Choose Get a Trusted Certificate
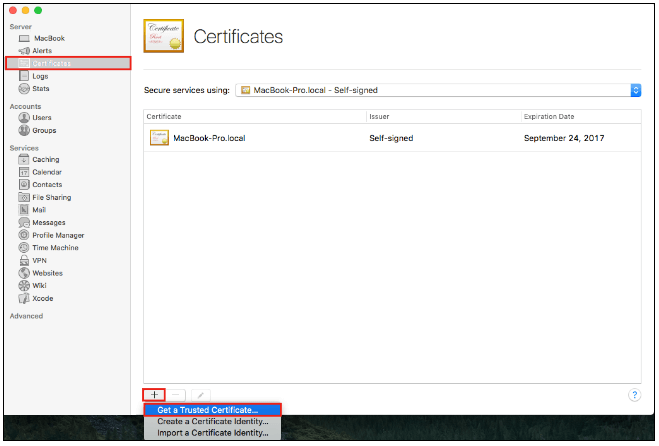Viewport: 659px width, 446px height. pyautogui.click(x=207, y=409)
